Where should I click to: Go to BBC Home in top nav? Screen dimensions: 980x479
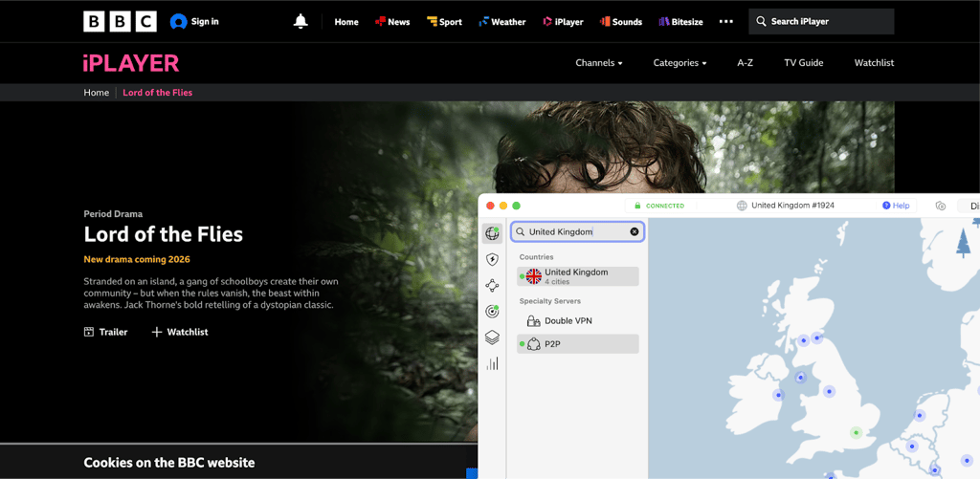point(346,22)
